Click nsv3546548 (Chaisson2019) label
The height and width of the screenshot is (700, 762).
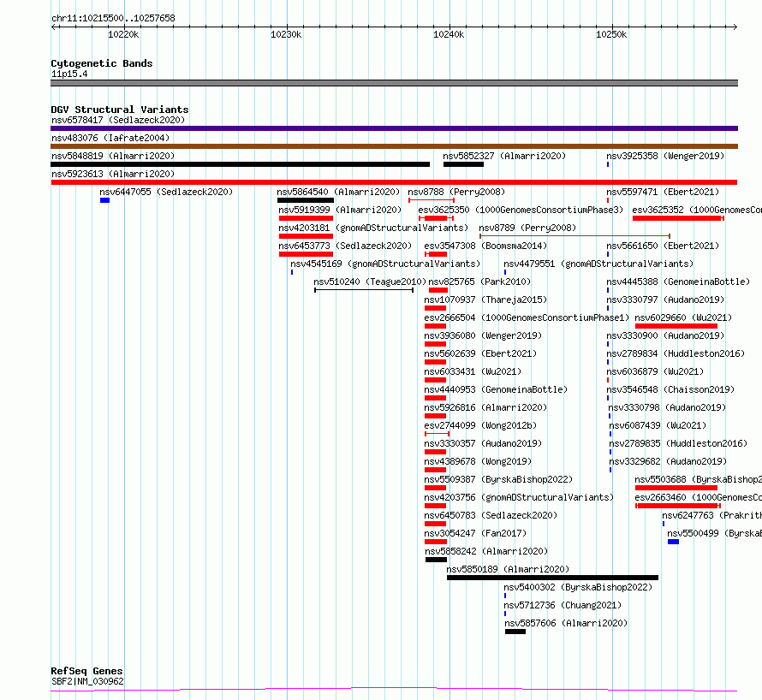[670, 389]
